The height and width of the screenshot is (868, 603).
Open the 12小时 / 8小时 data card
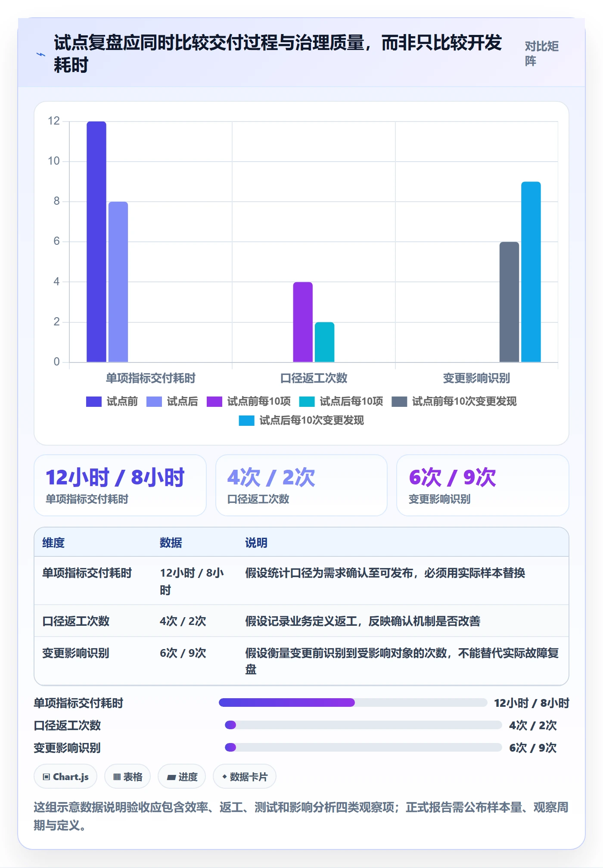click(x=120, y=485)
